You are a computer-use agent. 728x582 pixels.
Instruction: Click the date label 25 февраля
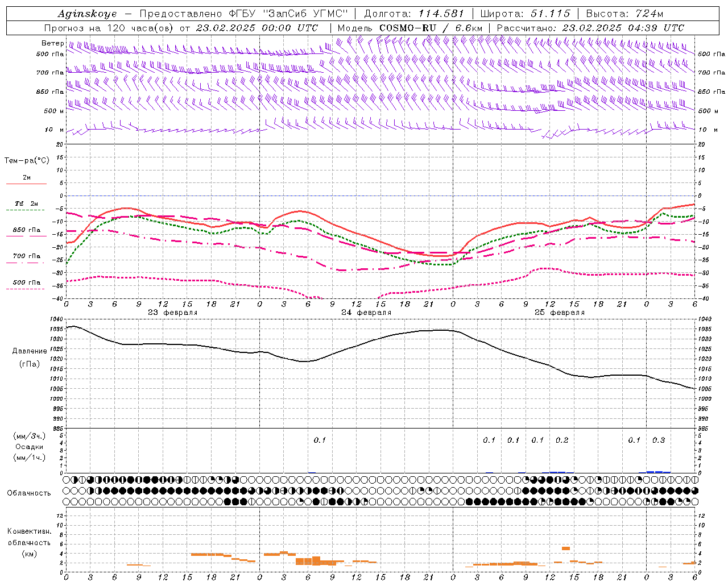click(560, 313)
